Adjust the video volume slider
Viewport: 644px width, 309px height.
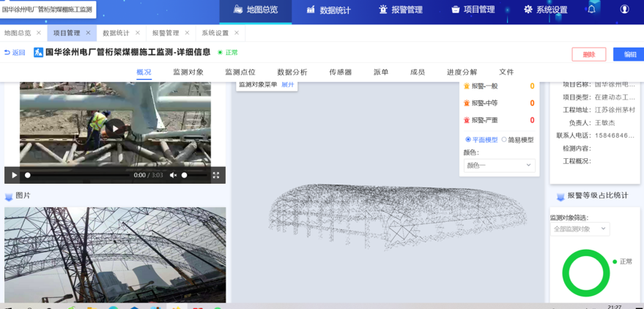[194, 175]
